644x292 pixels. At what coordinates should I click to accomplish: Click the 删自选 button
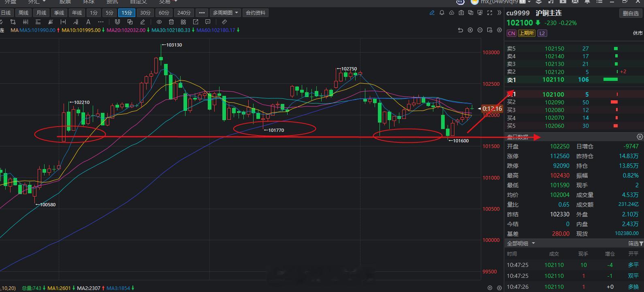[x=631, y=13]
